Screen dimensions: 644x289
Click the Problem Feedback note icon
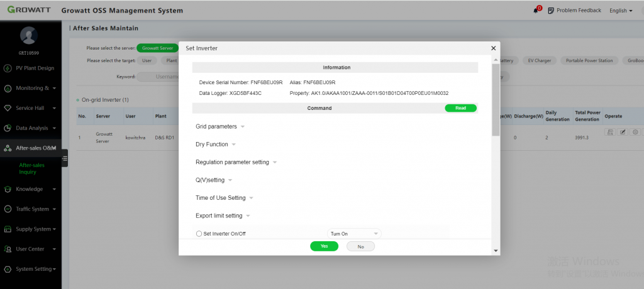(x=551, y=11)
